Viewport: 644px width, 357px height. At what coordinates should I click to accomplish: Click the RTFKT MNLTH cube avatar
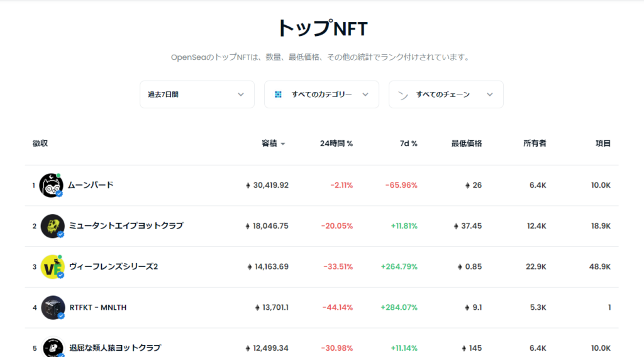(x=53, y=307)
